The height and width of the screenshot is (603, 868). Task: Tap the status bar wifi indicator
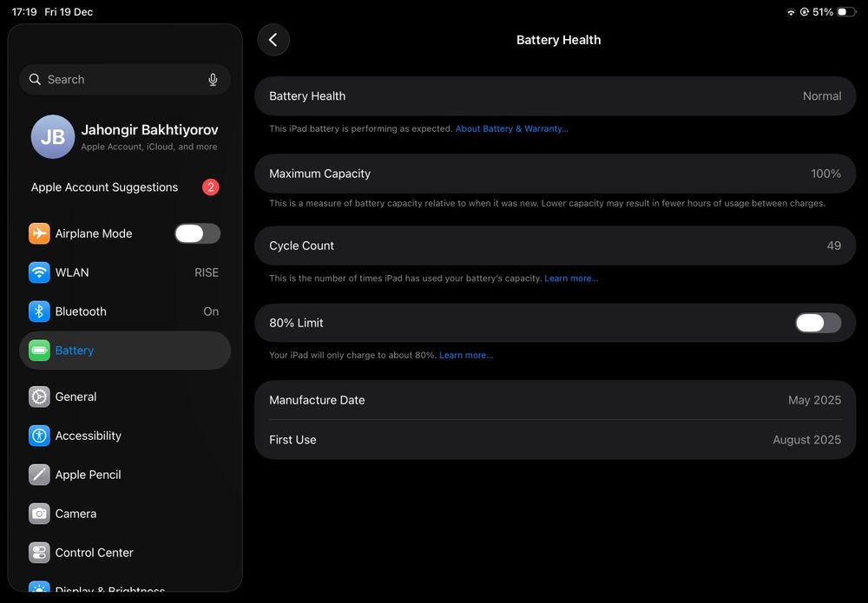791,12
